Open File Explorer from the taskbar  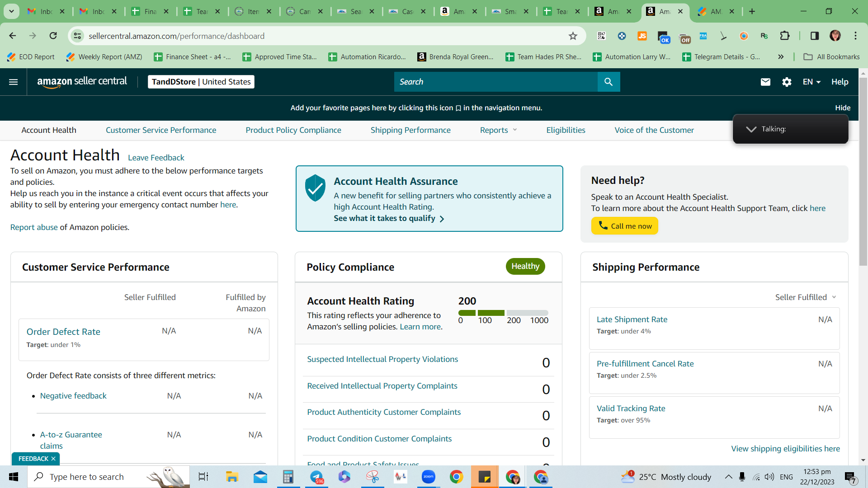click(x=232, y=477)
